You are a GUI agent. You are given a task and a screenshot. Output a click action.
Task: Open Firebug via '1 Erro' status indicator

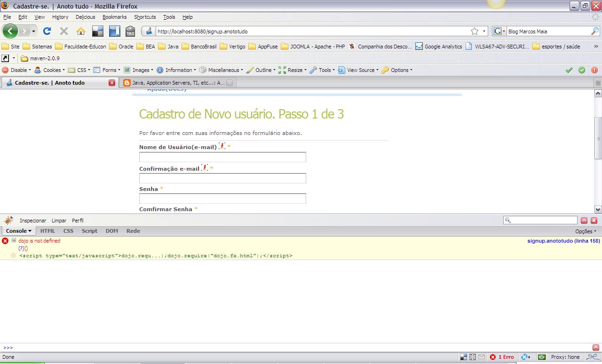502,357
